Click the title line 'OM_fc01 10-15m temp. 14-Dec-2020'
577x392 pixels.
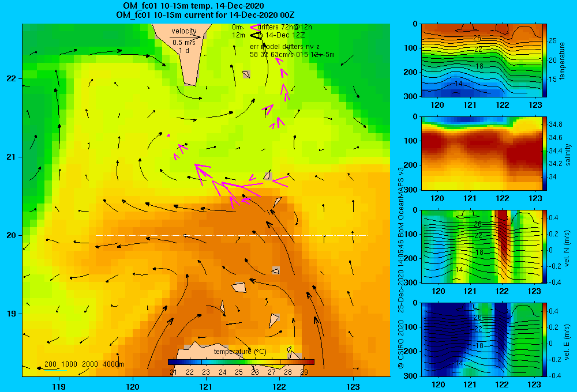(193, 6)
